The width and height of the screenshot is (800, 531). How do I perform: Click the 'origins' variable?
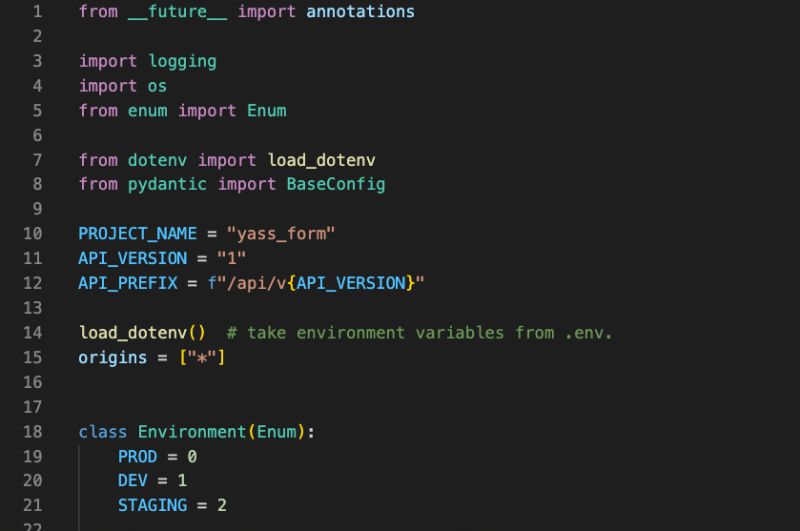pos(112,358)
